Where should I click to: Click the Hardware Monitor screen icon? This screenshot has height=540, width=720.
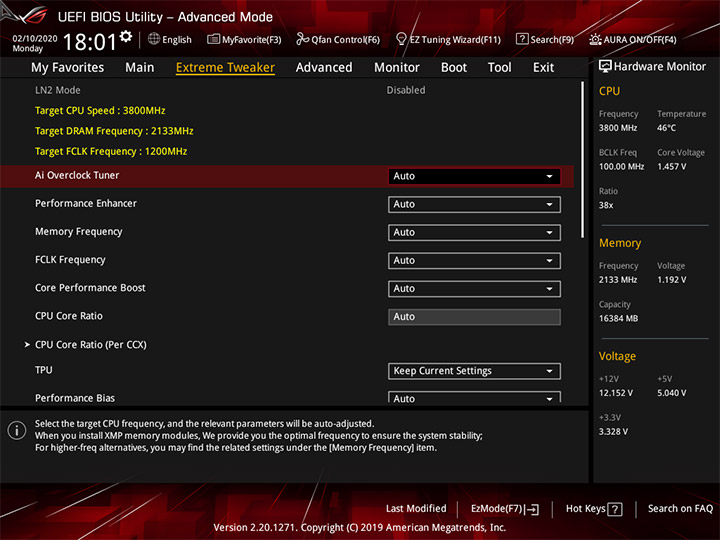click(605, 66)
